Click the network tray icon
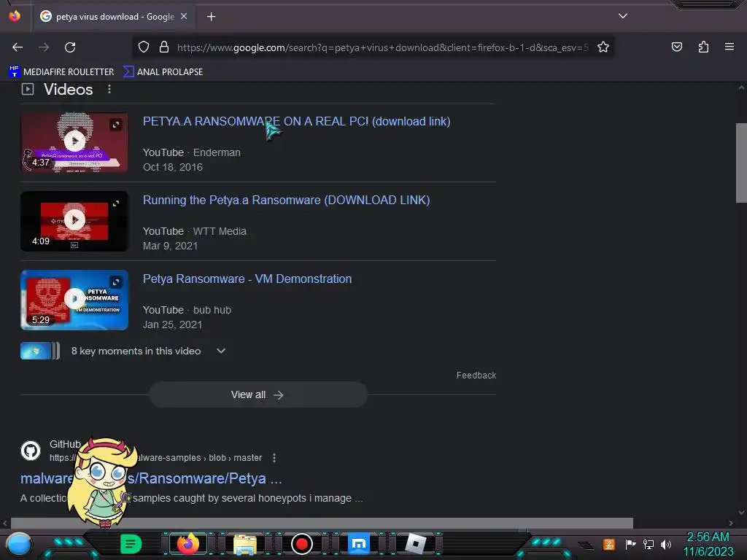747x560 pixels. pos(649,544)
